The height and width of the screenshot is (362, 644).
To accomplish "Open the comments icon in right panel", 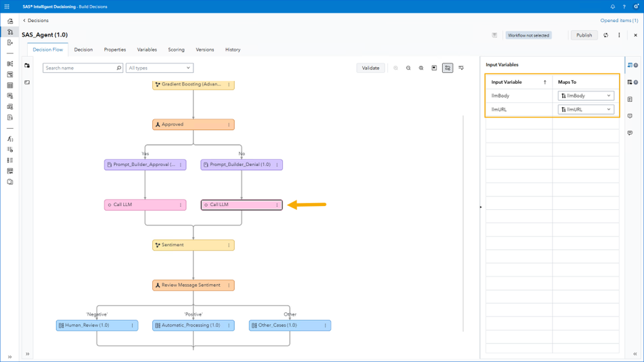I will point(630,133).
